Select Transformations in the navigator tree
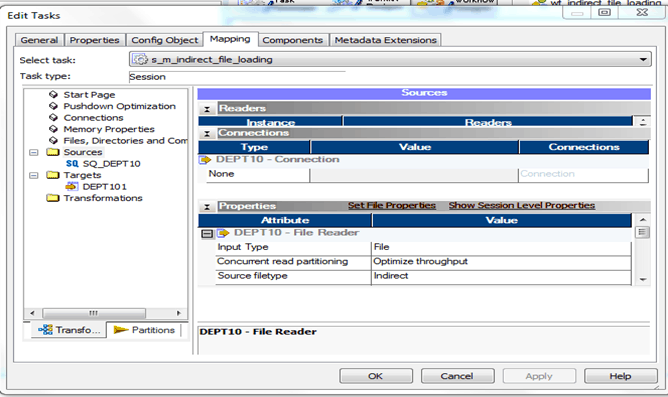668x397 pixels. [x=103, y=198]
